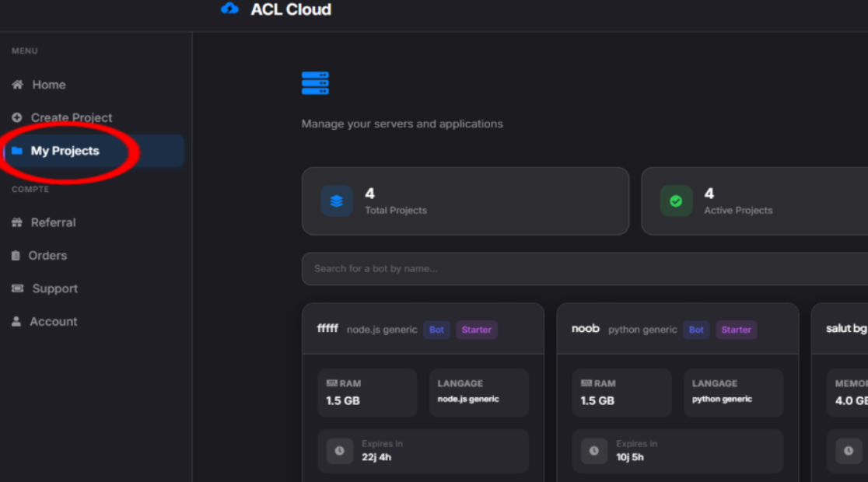Click the green checkmark on Active Projects card
Screen dimensions: 868x482
(675, 201)
